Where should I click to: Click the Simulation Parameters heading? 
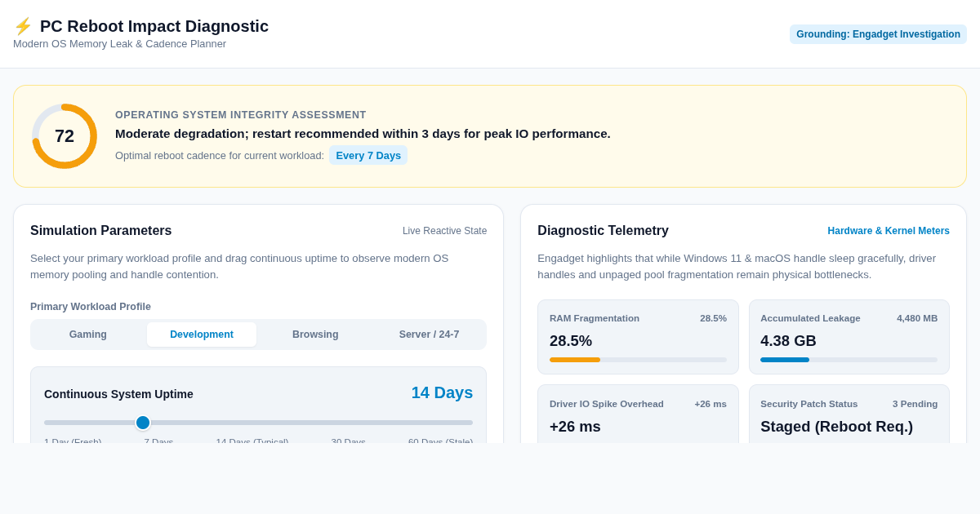click(x=101, y=231)
